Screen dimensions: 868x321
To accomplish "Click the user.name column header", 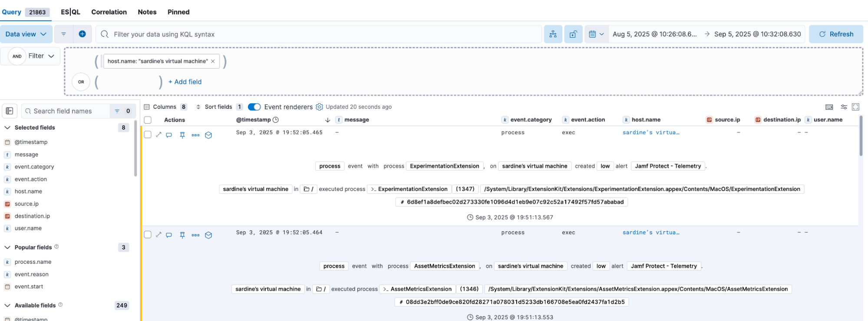I will point(828,120).
